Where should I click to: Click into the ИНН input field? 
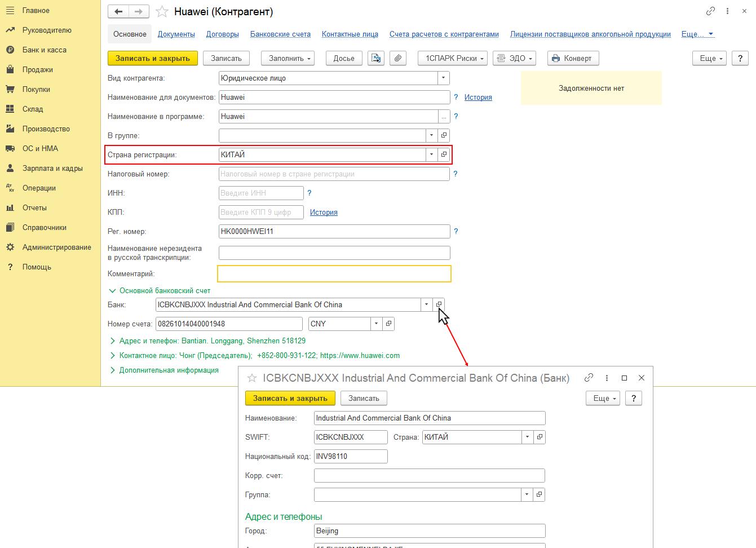click(x=261, y=193)
